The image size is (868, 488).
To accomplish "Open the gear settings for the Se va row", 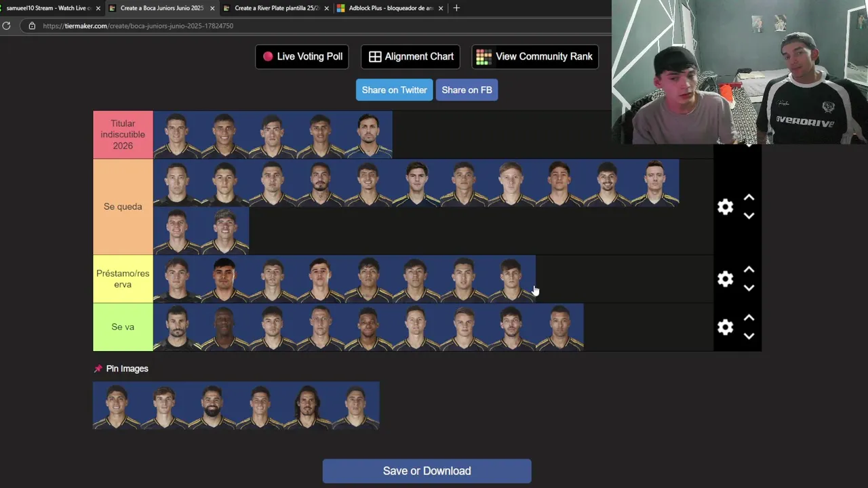I will tap(726, 327).
